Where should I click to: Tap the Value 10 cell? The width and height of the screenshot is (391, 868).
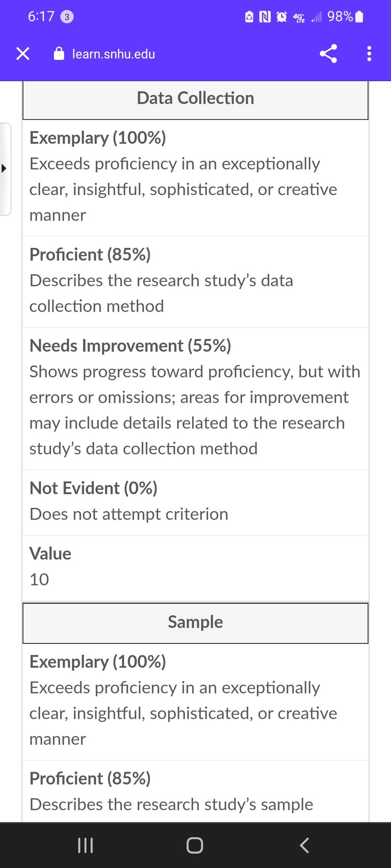point(195,568)
